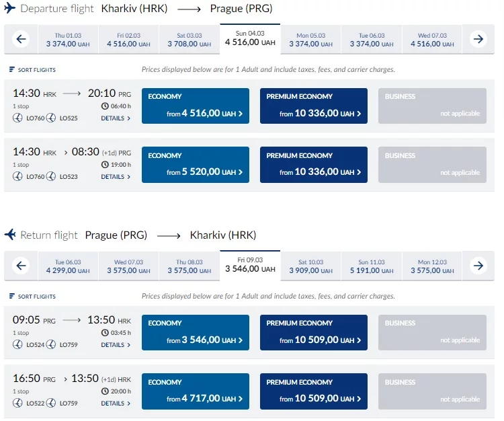504x421 pixels.
Task: Click disabled Business box on first departure flight
Action: coord(432,106)
